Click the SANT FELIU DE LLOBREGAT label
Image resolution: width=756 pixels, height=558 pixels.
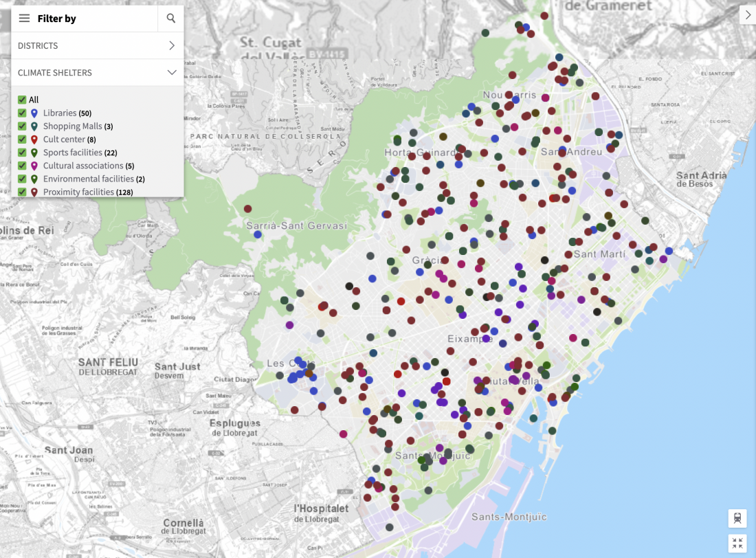(108, 367)
